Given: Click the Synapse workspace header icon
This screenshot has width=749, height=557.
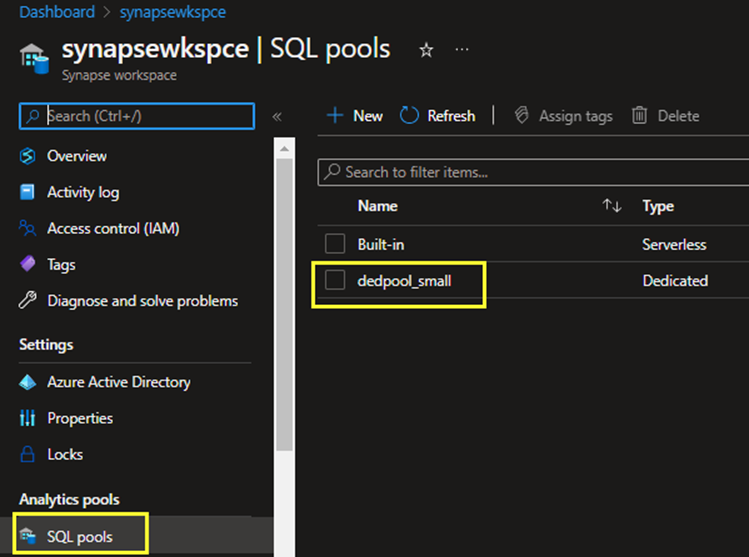Looking at the screenshot, I should 34,58.
